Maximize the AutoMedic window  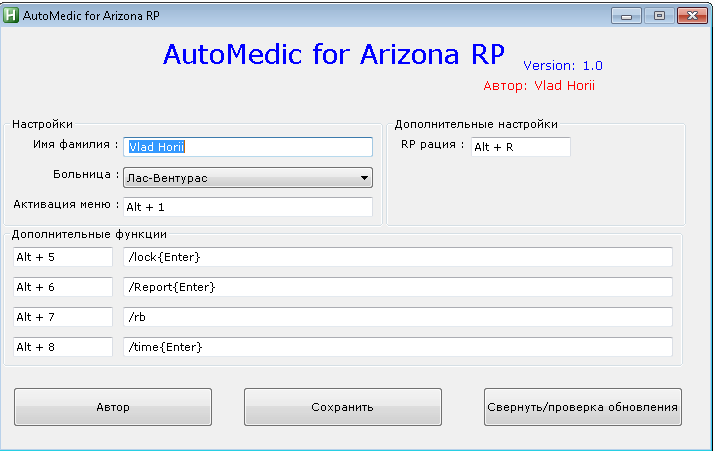659,16
